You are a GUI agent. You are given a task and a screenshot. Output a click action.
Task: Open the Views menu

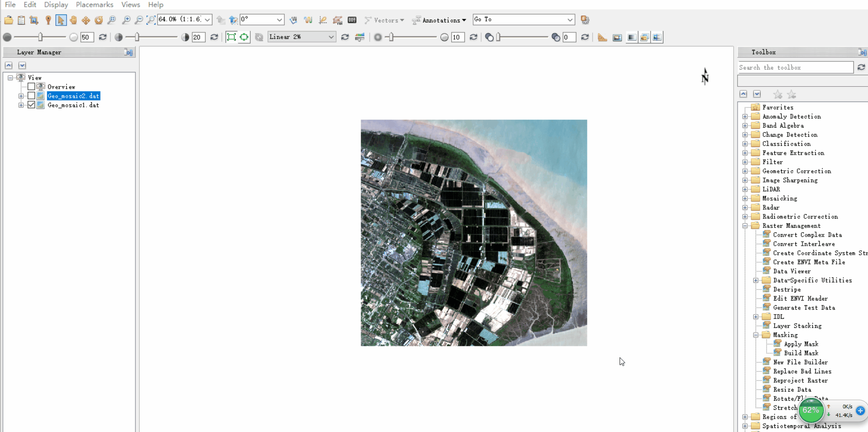click(x=131, y=5)
